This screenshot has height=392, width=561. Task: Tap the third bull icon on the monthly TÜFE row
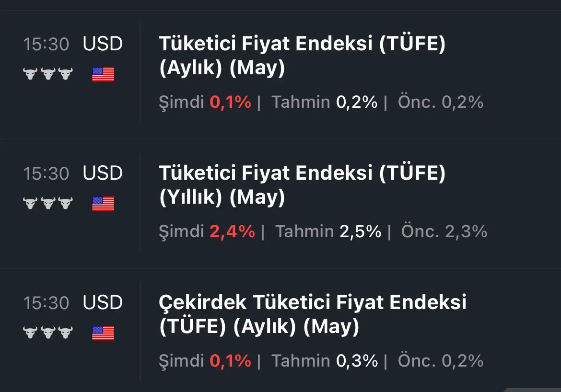(x=66, y=74)
